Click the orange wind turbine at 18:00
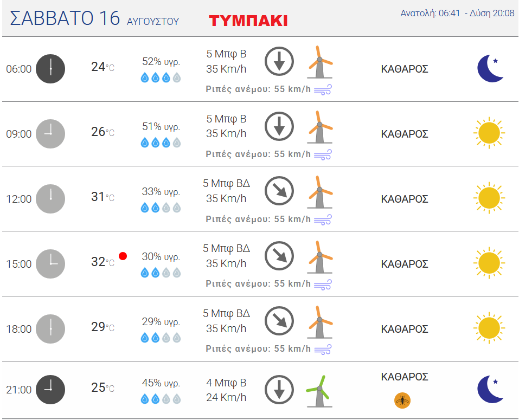Image resolution: width=519 pixels, height=420 pixels. click(319, 322)
